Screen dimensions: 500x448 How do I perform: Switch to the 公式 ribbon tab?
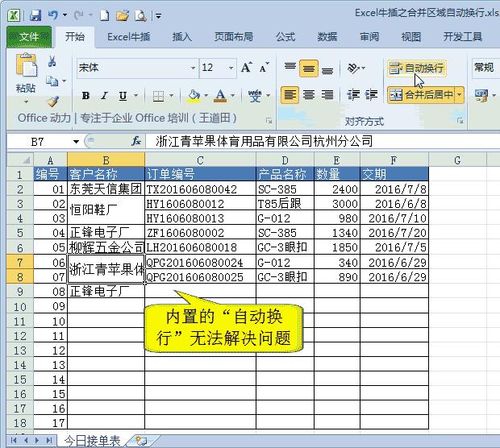click(285, 37)
